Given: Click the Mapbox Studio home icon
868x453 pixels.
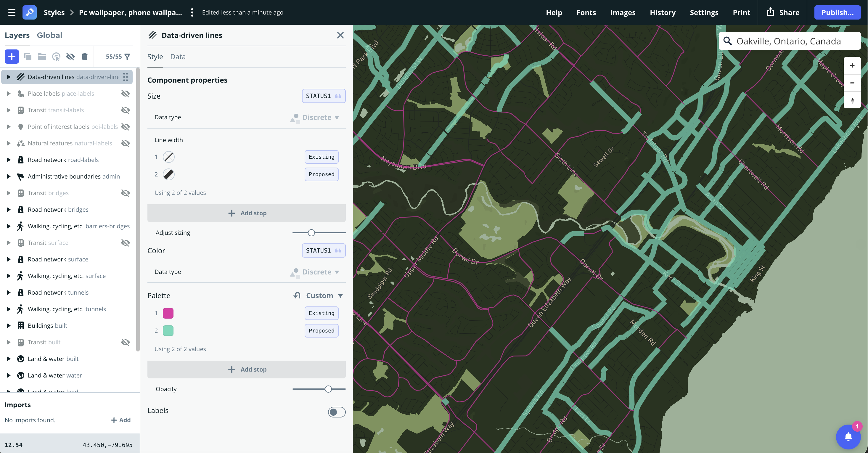Looking at the screenshot, I should (x=30, y=12).
